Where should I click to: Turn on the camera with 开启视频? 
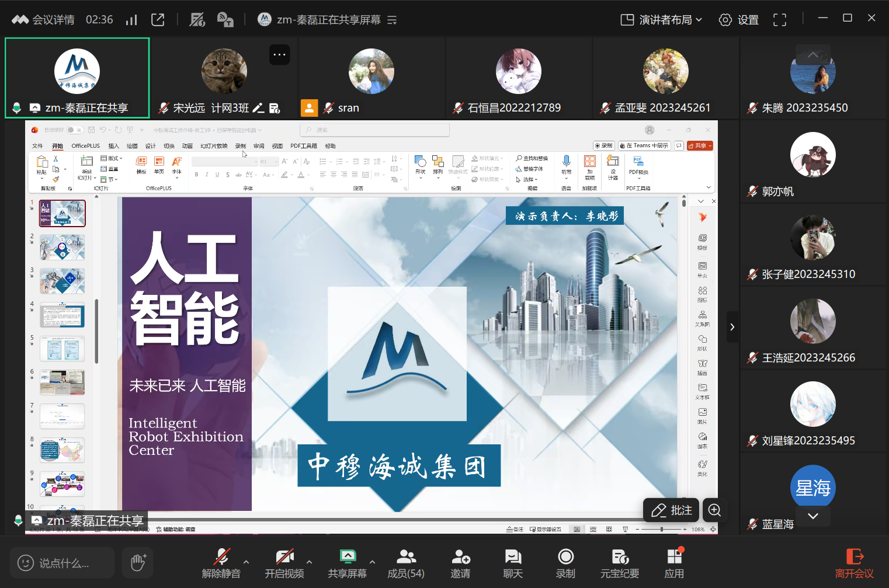pos(284,563)
